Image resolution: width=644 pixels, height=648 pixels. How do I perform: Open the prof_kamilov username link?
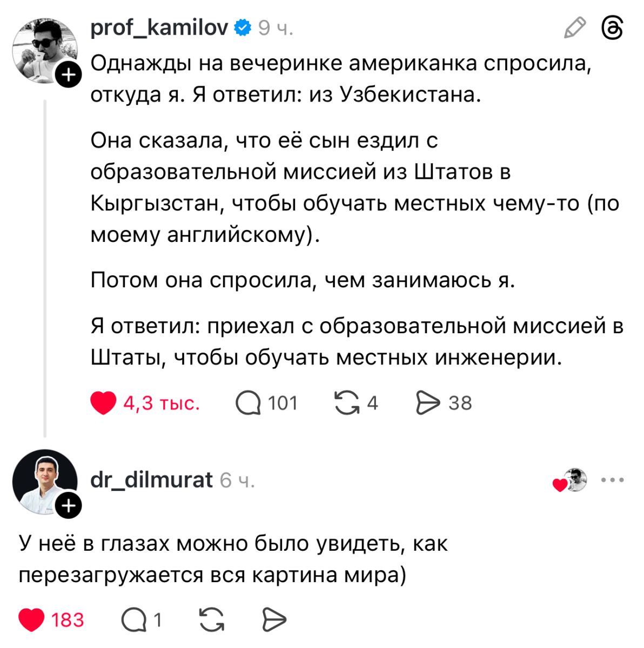pos(159,28)
